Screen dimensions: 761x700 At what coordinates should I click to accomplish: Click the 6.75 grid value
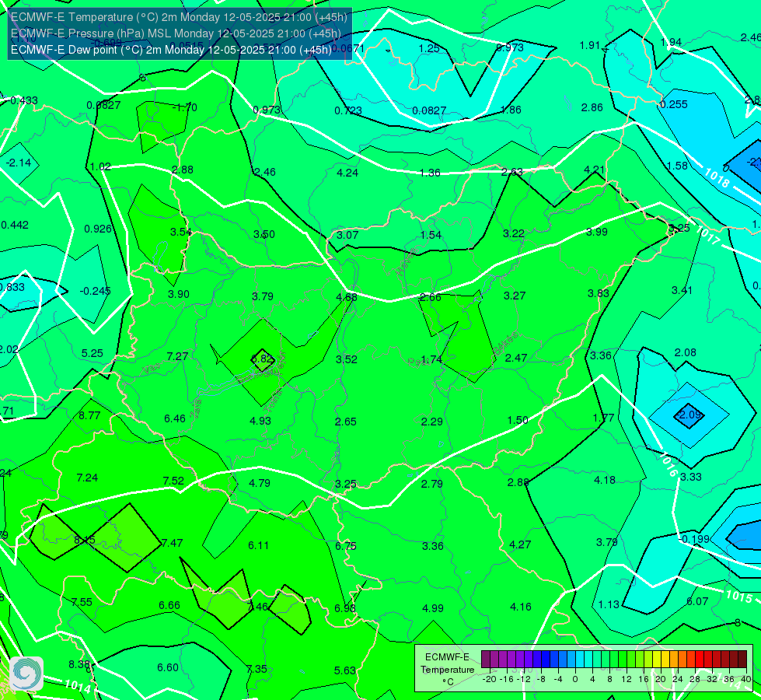(x=346, y=546)
